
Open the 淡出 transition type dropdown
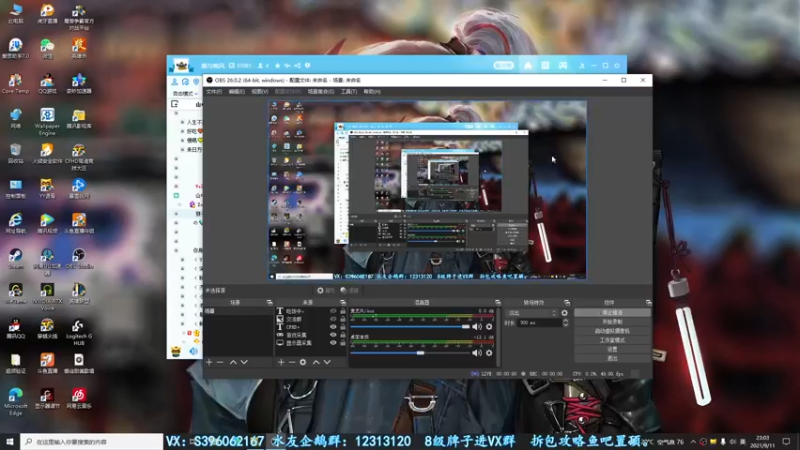point(532,313)
